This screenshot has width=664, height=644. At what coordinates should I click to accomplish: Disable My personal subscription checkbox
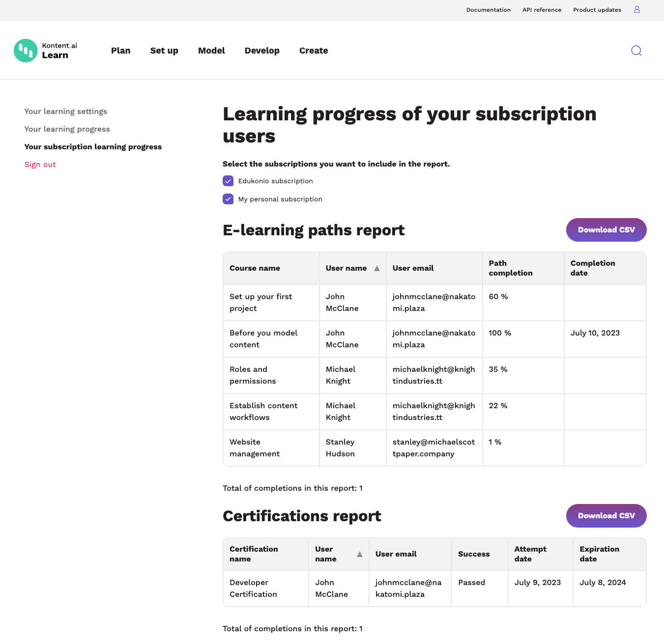tap(228, 199)
